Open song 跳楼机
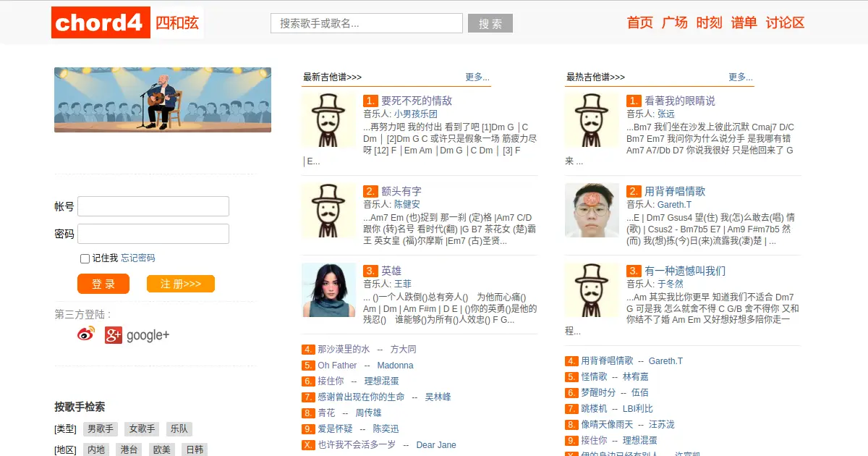Viewport: 868px width, 456px height. click(594, 408)
